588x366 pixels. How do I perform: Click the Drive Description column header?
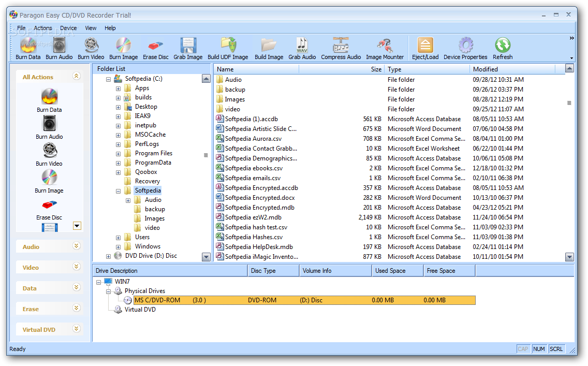click(170, 271)
